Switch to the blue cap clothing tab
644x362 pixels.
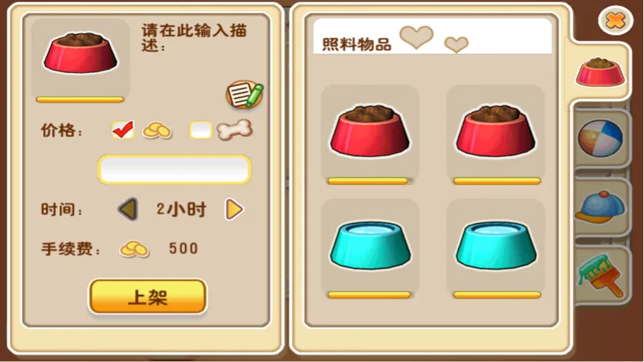600,207
